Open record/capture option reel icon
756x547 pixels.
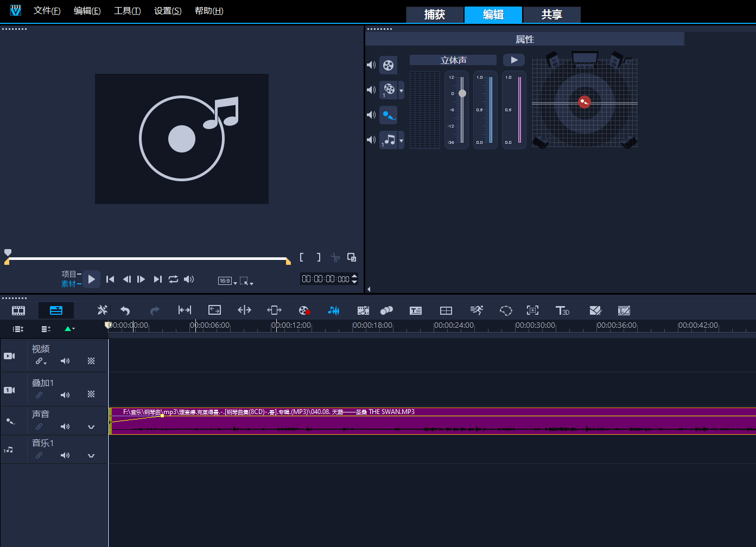click(x=304, y=310)
